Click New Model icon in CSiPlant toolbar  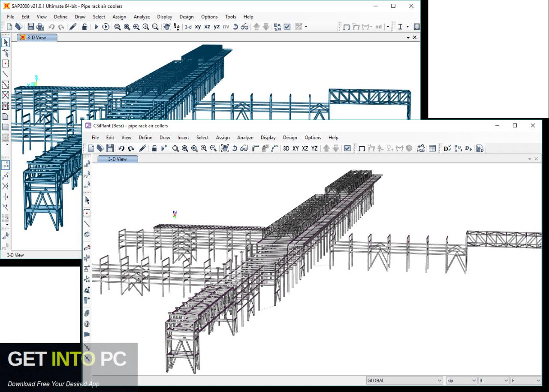(x=91, y=148)
